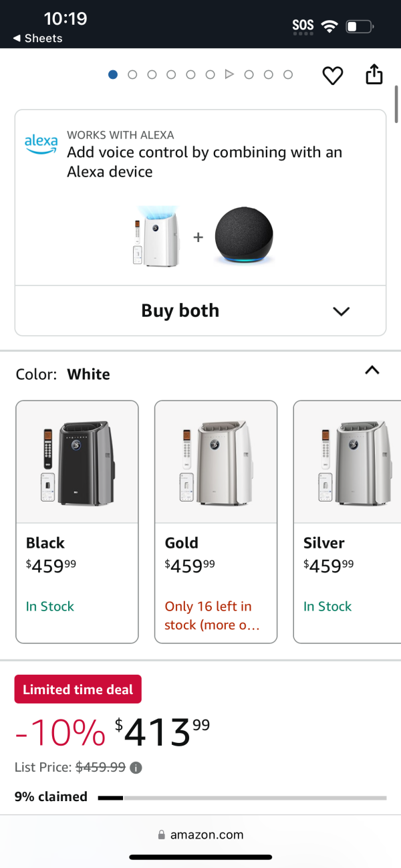Choose the Black color option
Screen dimensions: 401x868
click(x=77, y=522)
